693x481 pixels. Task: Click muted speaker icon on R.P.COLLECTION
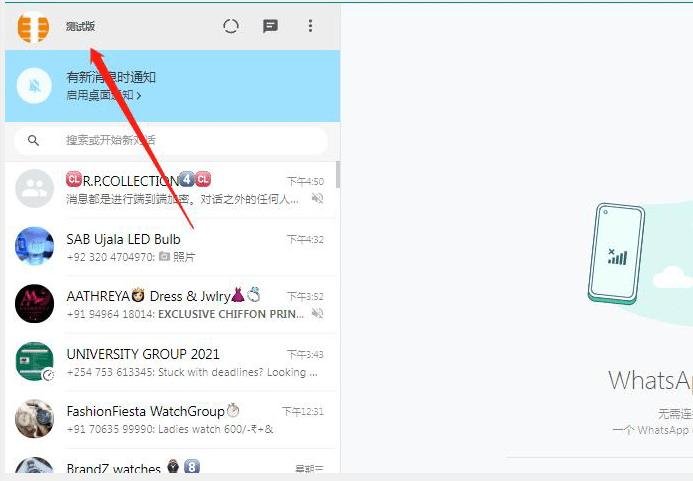point(317,198)
